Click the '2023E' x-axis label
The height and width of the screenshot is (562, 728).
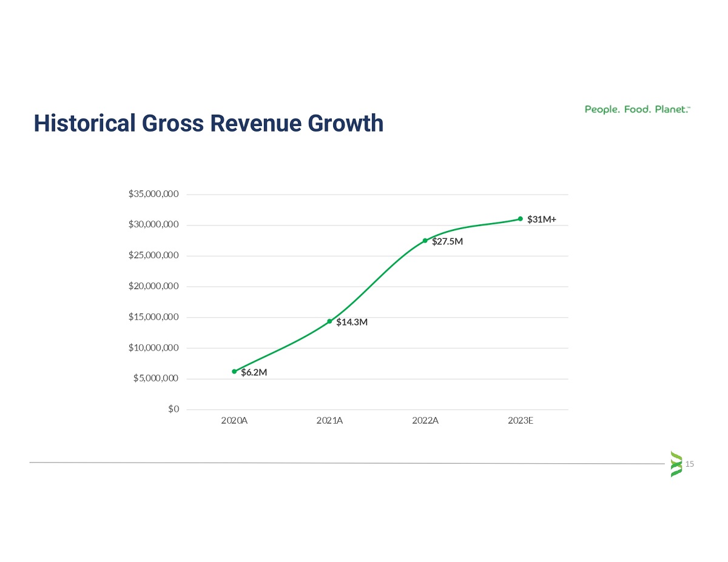coord(521,420)
